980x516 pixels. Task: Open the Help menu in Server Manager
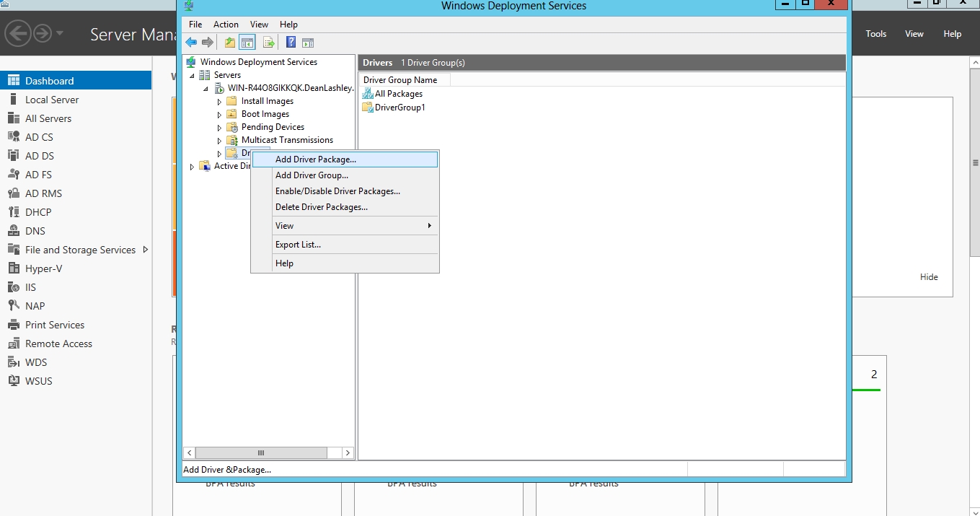click(x=953, y=34)
